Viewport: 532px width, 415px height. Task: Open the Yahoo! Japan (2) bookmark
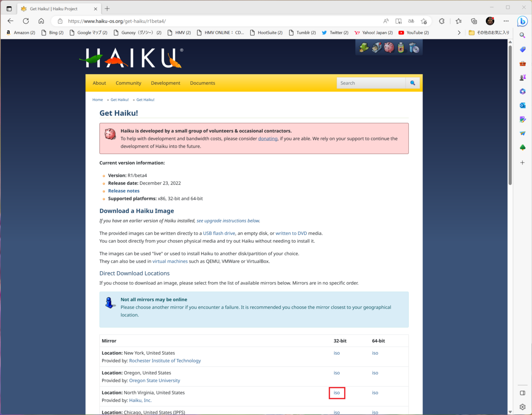373,32
